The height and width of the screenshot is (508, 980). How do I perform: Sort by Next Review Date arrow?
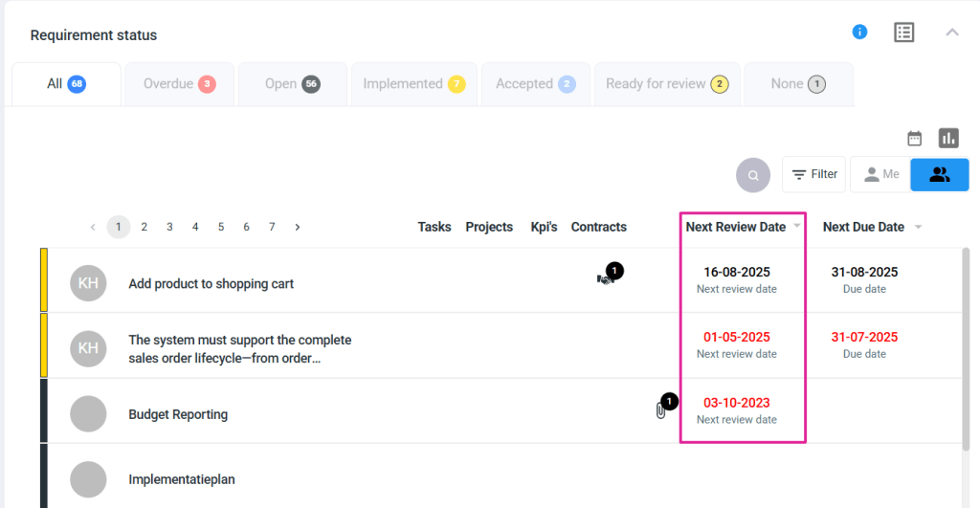click(x=796, y=228)
